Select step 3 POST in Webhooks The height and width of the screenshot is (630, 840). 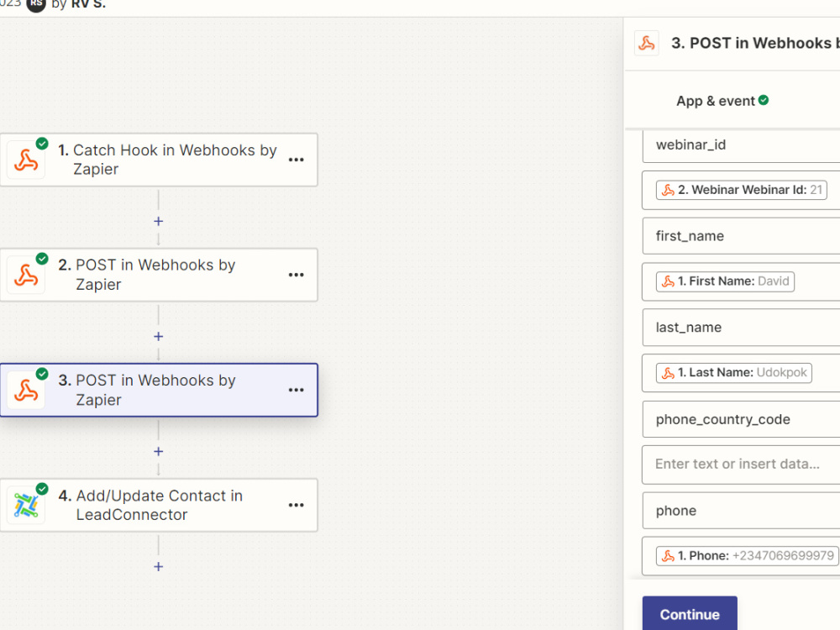click(x=159, y=390)
